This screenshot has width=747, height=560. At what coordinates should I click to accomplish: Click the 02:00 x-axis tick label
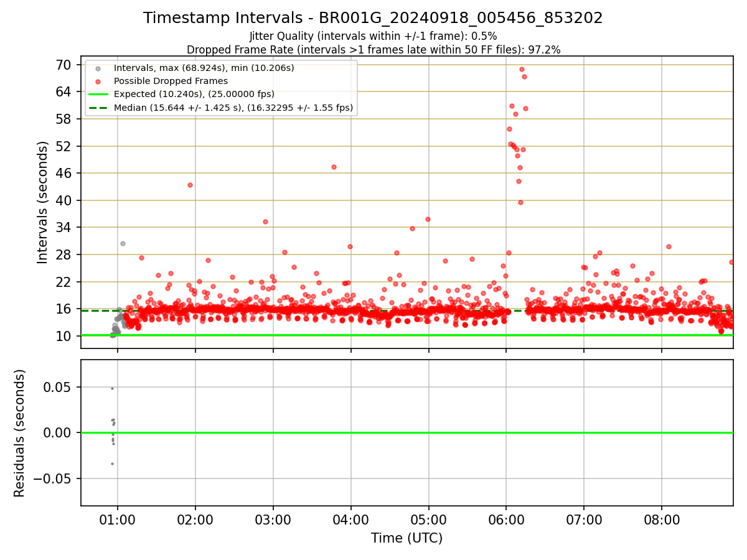point(195,519)
